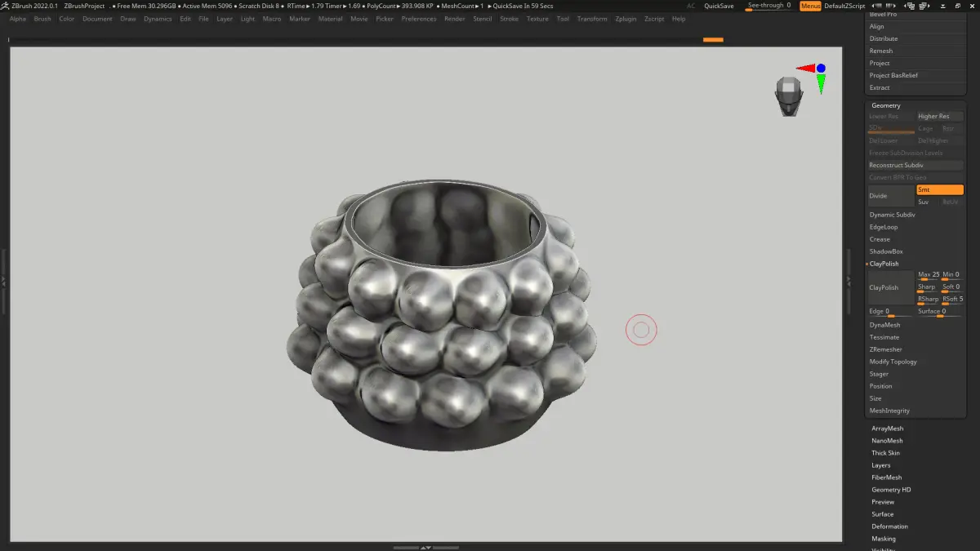Adjust the See-through slider
The height and width of the screenshot is (551, 980).
[769, 6]
